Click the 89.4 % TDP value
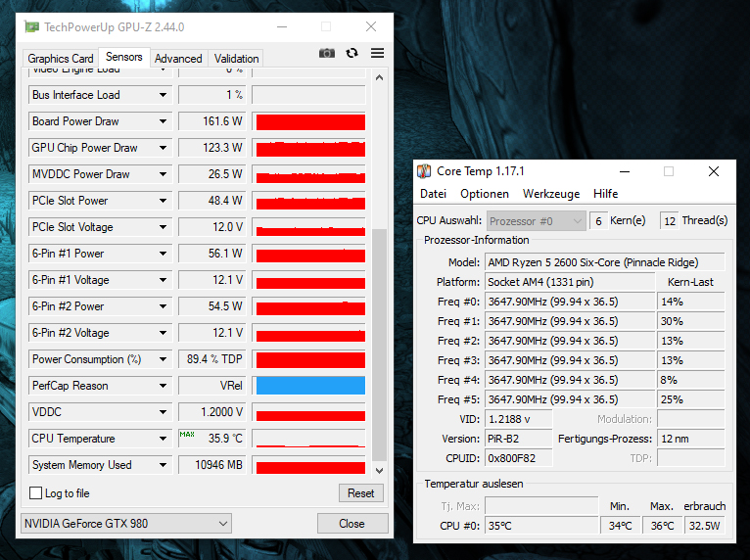This screenshot has width=750, height=560. click(212, 359)
